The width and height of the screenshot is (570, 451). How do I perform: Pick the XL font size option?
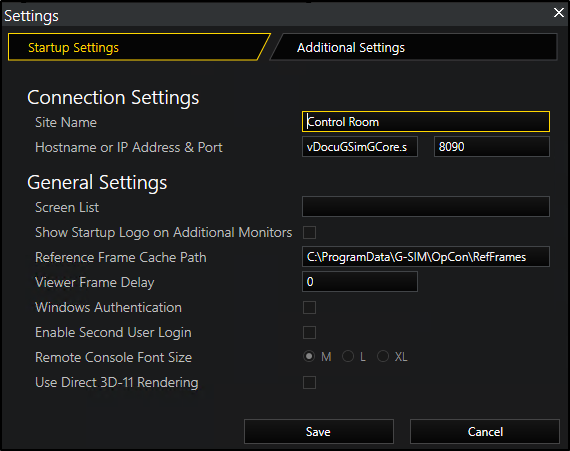pos(383,357)
